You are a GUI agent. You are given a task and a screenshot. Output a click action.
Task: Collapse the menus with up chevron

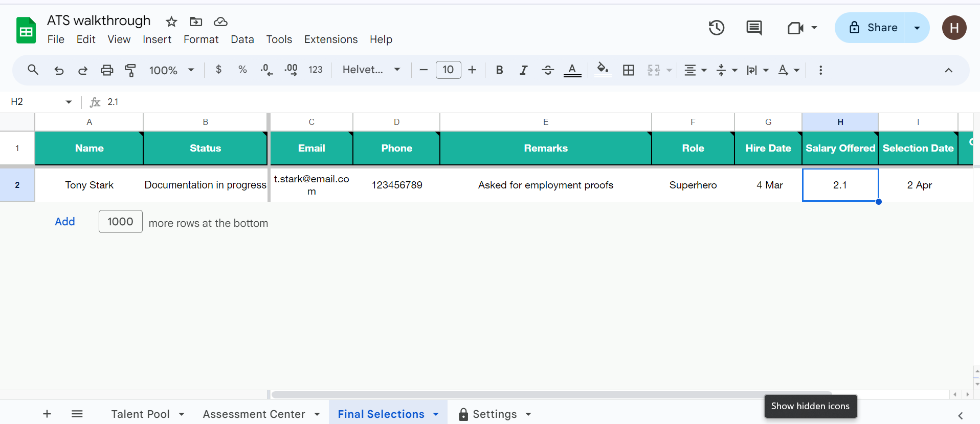pos(948,70)
